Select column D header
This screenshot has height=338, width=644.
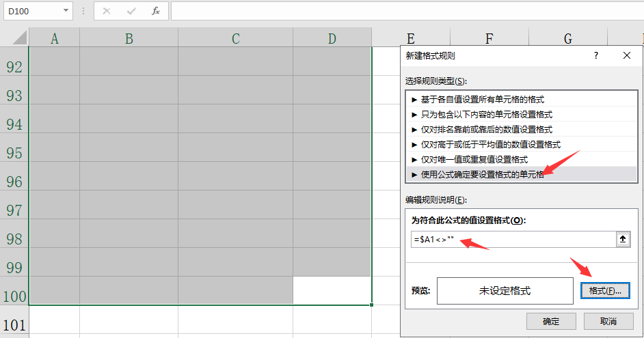pyautogui.click(x=332, y=38)
